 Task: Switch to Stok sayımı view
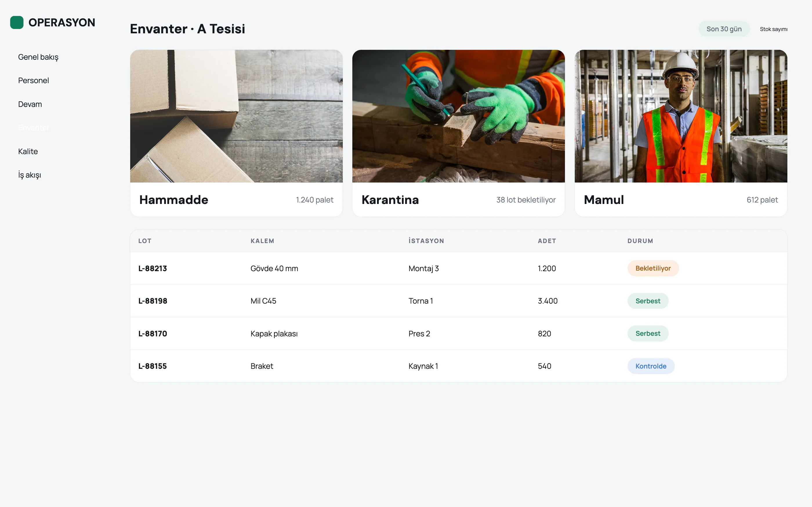click(x=773, y=29)
